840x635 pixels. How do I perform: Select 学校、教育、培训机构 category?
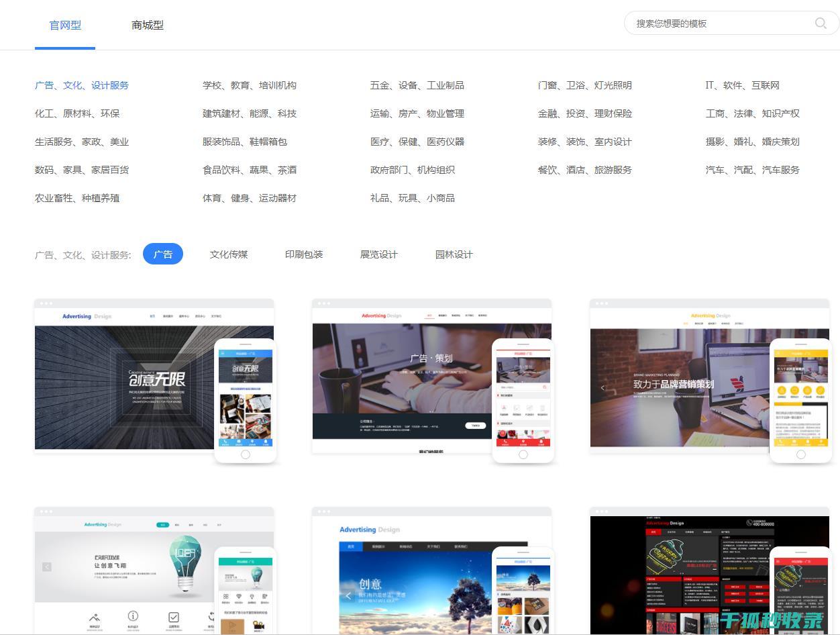[x=250, y=85]
